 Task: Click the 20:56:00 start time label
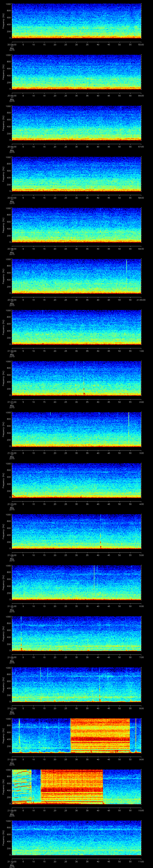click(x=12, y=147)
